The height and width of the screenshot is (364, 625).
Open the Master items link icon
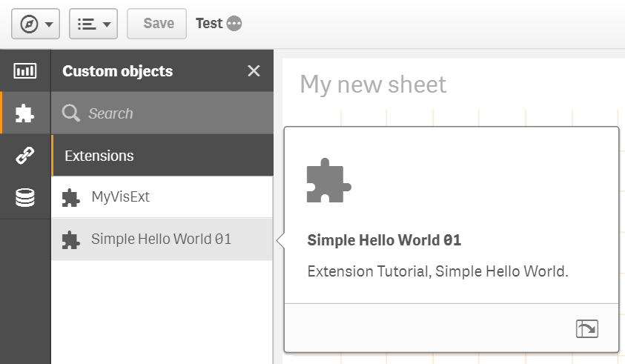tap(25, 155)
